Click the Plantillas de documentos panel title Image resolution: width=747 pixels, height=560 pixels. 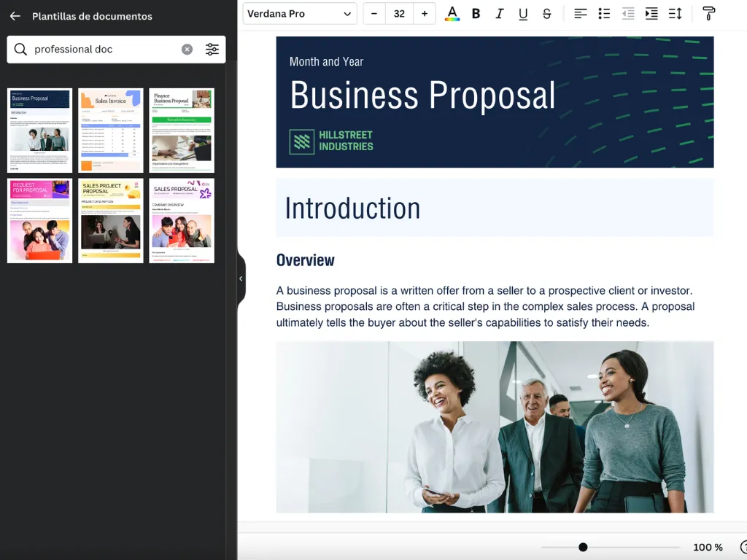(92, 16)
